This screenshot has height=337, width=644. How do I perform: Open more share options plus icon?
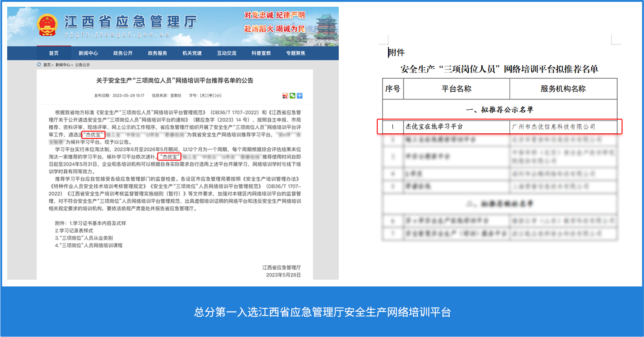pyautogui.click(x=300, y=96)
